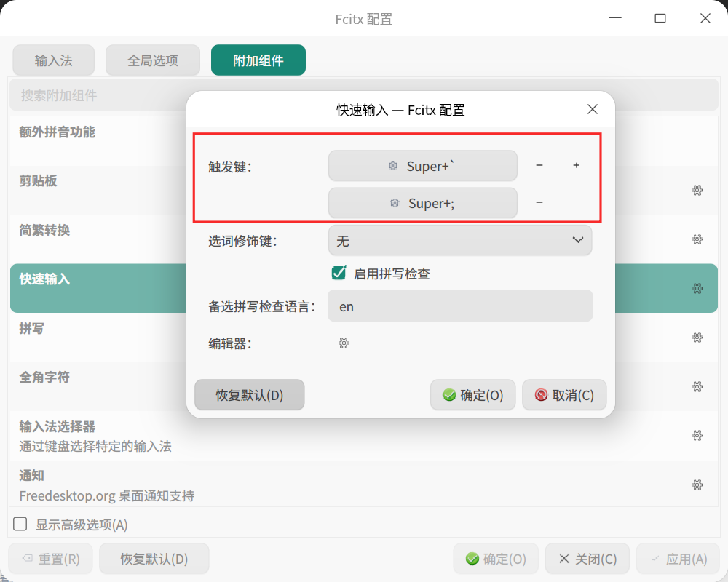This screenshot has height=582, width=728.
Task: Switch to the 全局选项 tab
Action: pyautogui.click(x=153, y=60)
